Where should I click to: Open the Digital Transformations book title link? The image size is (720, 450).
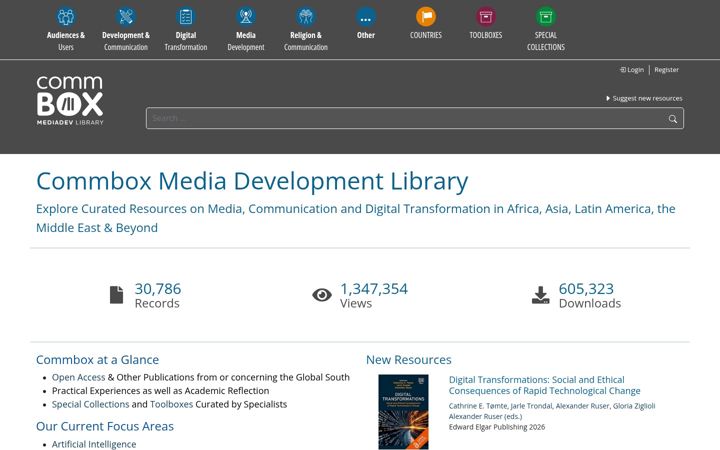pos(544,385)
